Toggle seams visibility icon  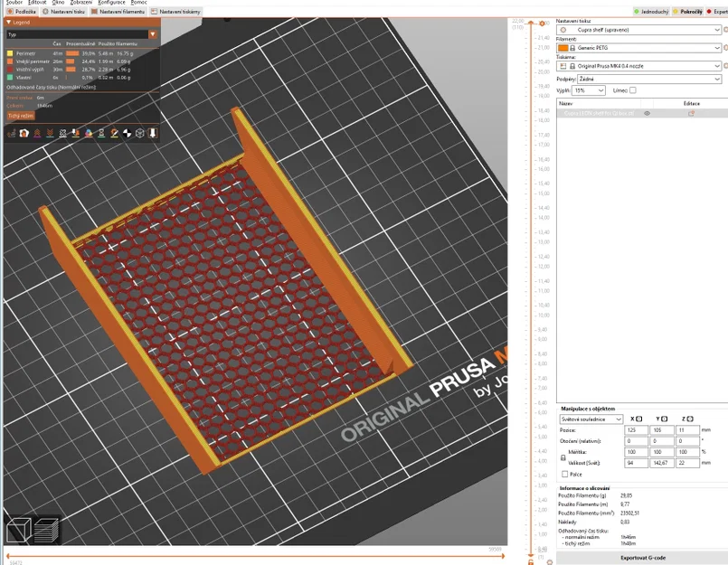(x=62, y=134)
